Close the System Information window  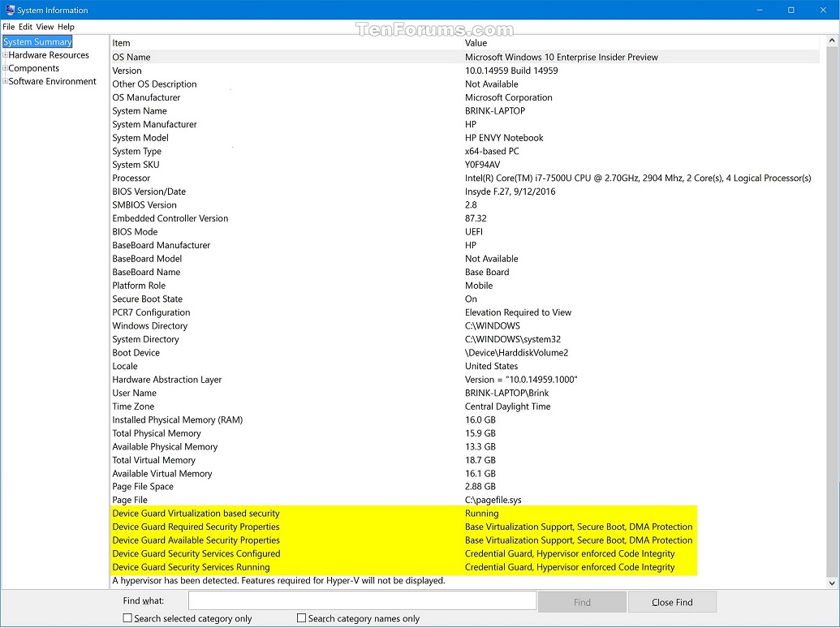[824, 10]
